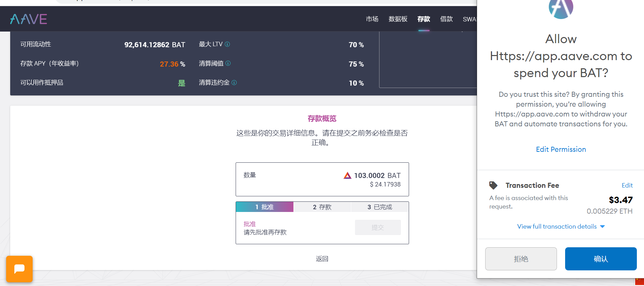Viewport: 644px width, 286px height.
Task: Click the 拒绝 reject button
Action: pyautogui.click(x=521, y=259)
